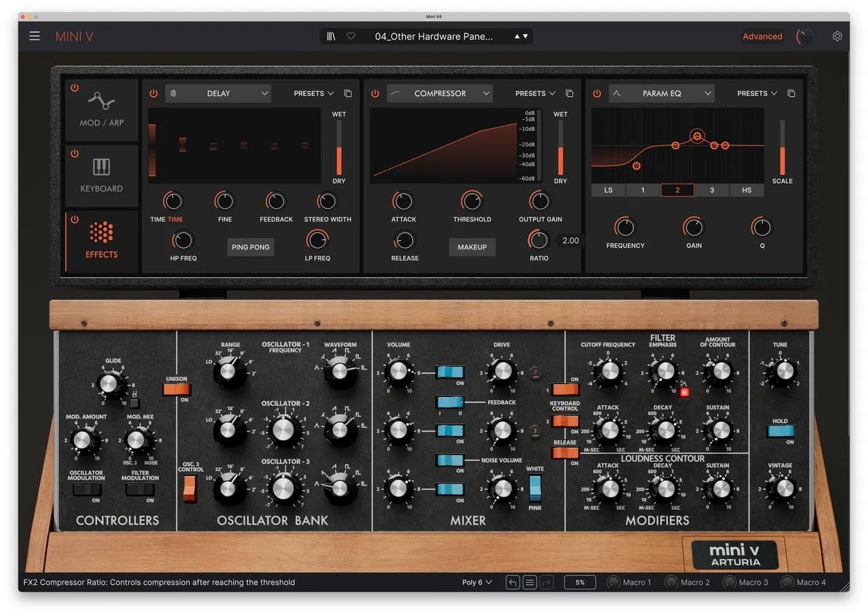The height and width of the screenshot is (616, 868).
Task: Click the undo arrow in bottom bar
Action: click(513, 582)
